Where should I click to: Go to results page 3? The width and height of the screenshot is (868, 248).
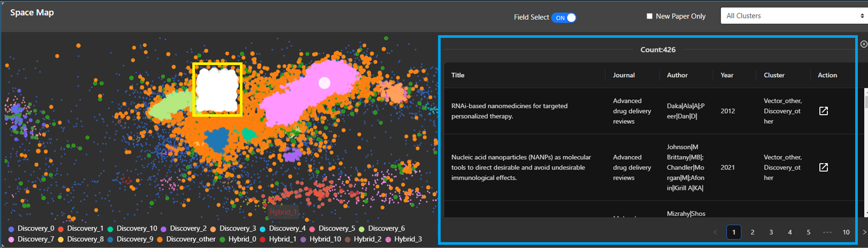(771, 232)
